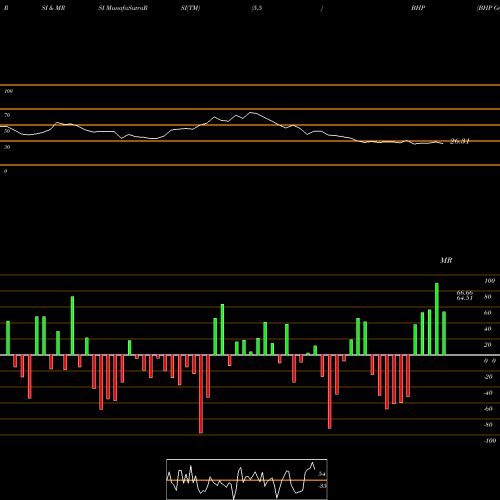Click the 33 label in mini chart

[x=322, y=486]
